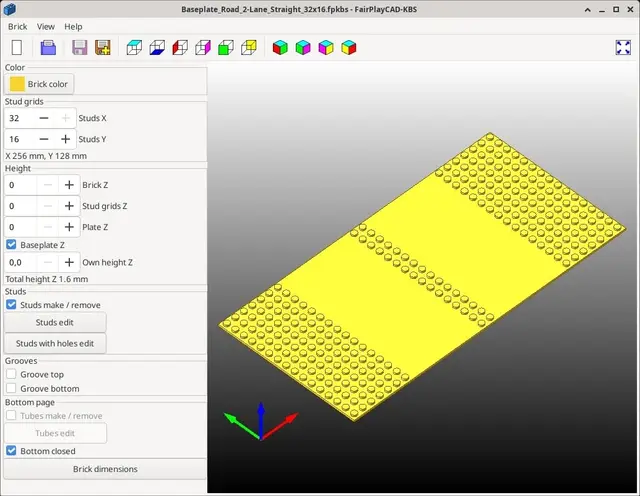This screenshot has height=496, width=640.
Task: Select green-magenta isometric cube view
Action: point(303,47)
